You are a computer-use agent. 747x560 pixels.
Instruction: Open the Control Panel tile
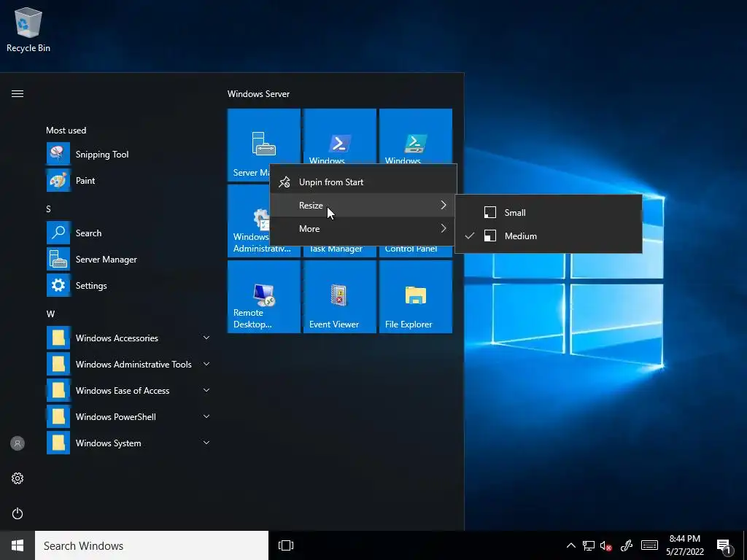tap(415, 251)
